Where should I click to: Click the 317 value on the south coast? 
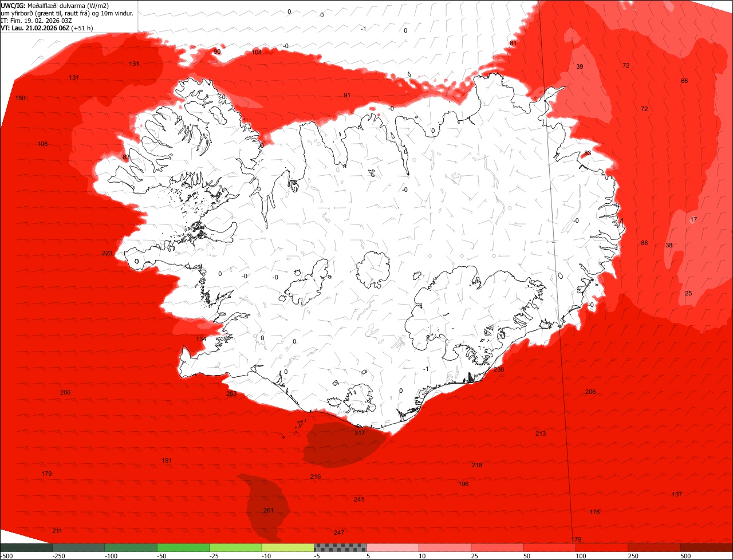(x=360, y=433)
